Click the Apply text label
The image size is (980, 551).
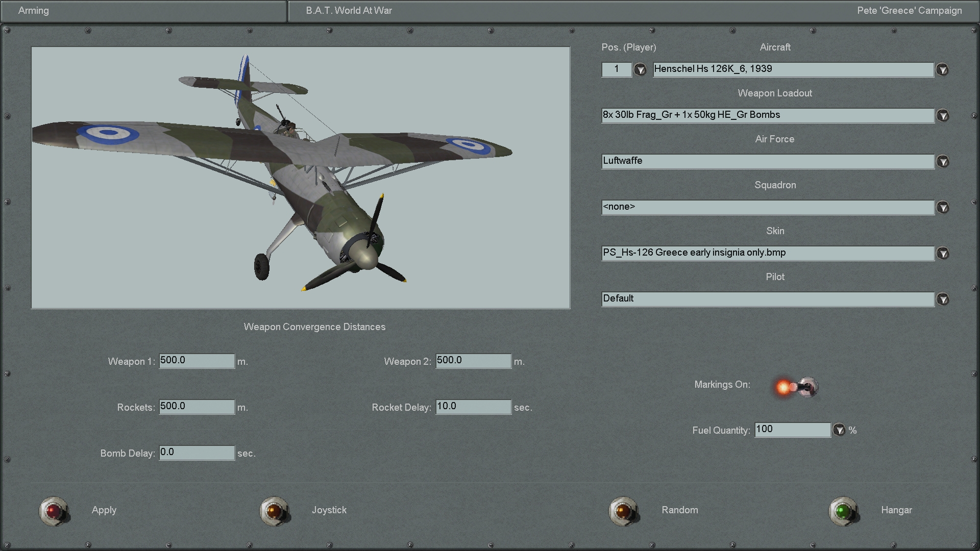click(104, 510)
